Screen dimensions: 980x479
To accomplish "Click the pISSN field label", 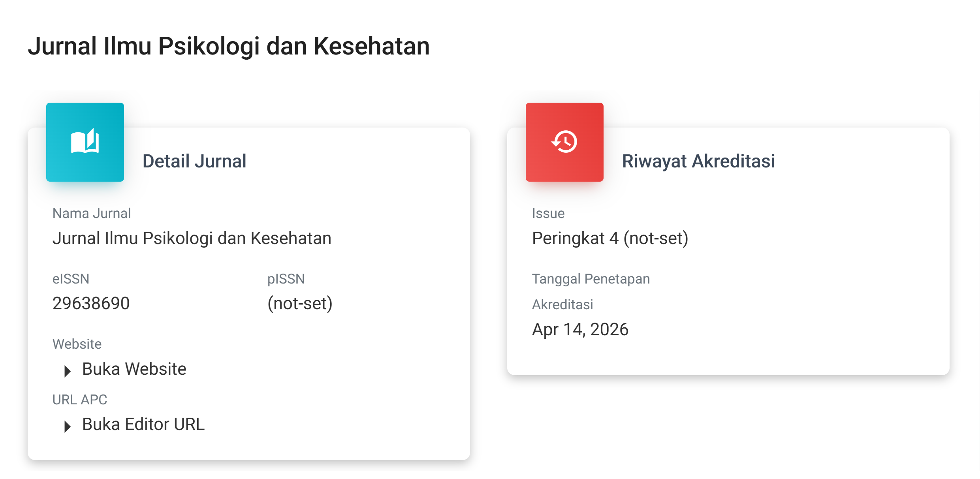I will click(x=286, y=279).
